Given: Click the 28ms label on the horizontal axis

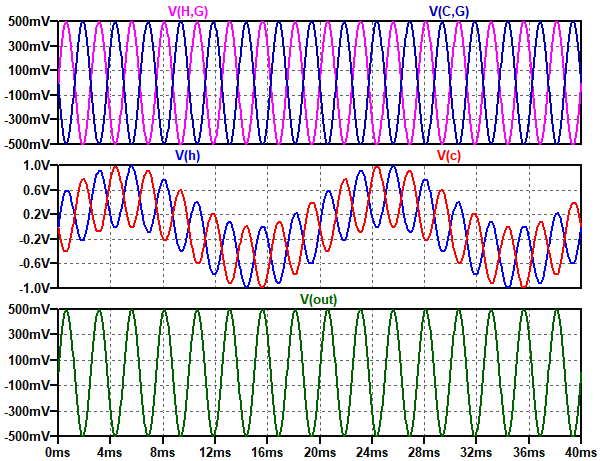Looking at the screenshot, I should tap(424, 451).
